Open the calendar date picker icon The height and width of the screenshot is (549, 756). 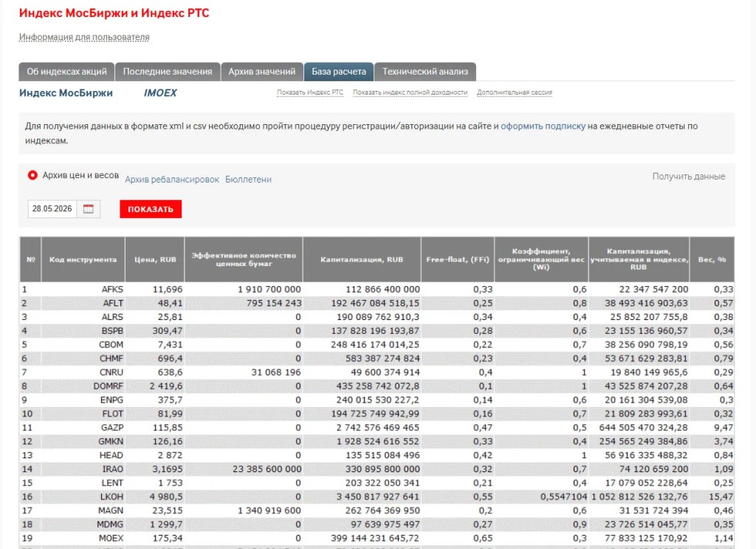point(89,209)
